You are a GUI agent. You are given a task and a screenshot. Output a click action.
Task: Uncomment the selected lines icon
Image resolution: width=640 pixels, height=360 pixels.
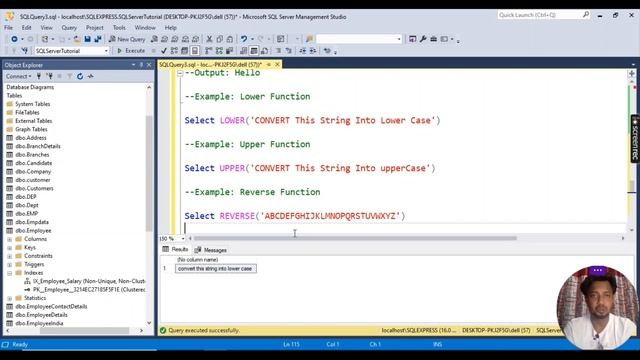coord(289,51)
